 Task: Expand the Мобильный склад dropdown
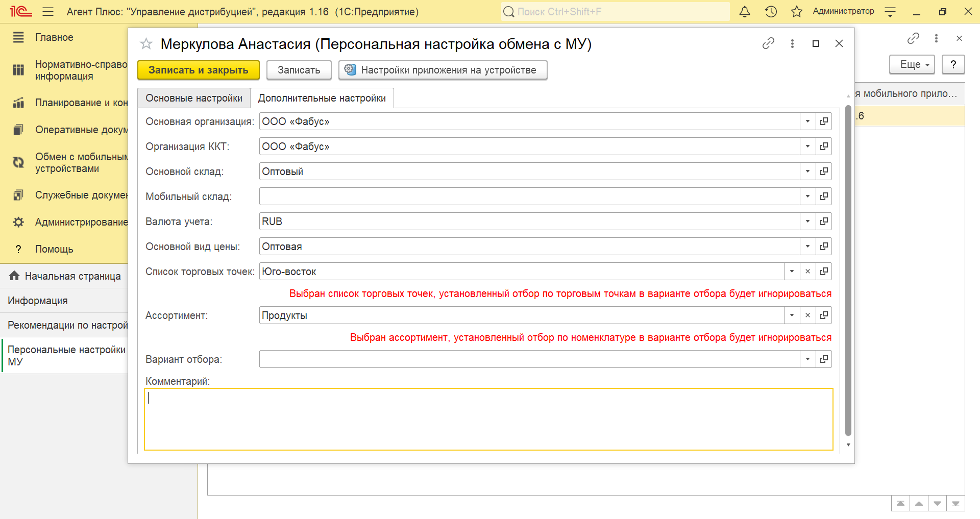point(807,196)
